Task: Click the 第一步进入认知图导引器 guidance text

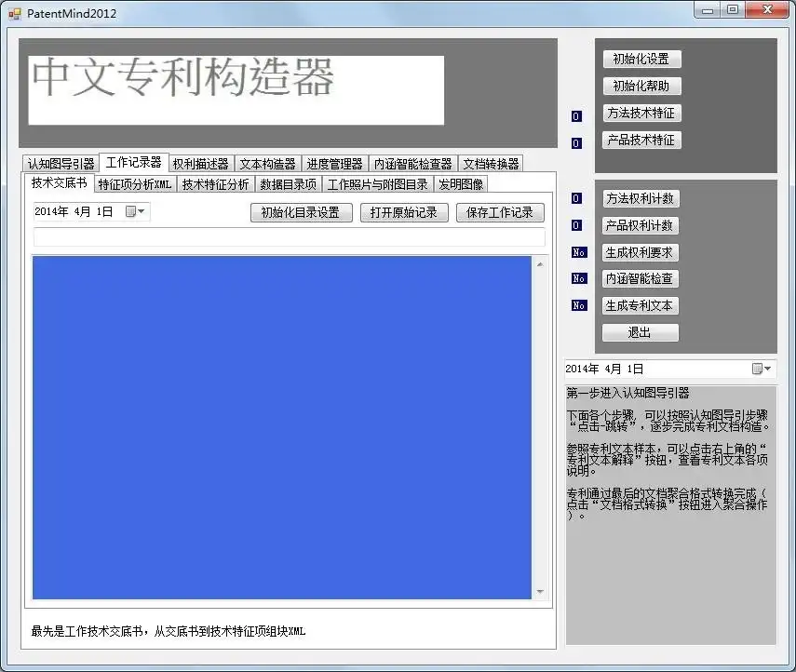Action: [x=627, y=393]
